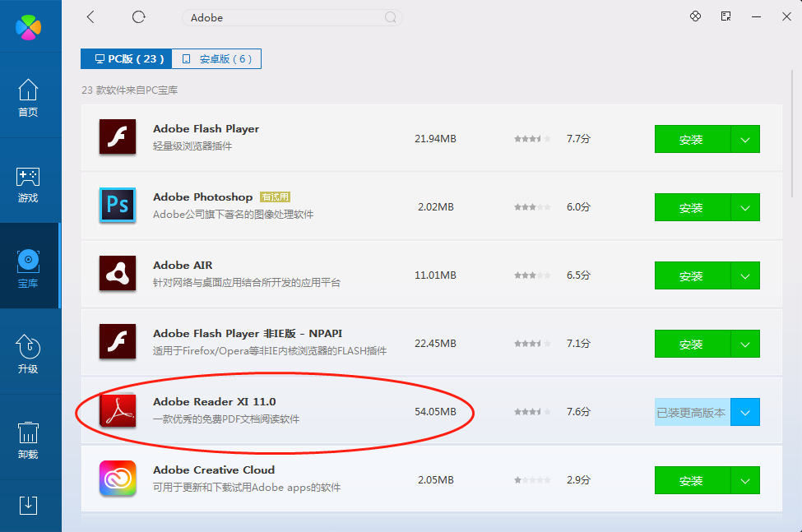Click the download icon at sidebar bottom
The height and width of the screenshot is (532, 802).
pos(29,505)
